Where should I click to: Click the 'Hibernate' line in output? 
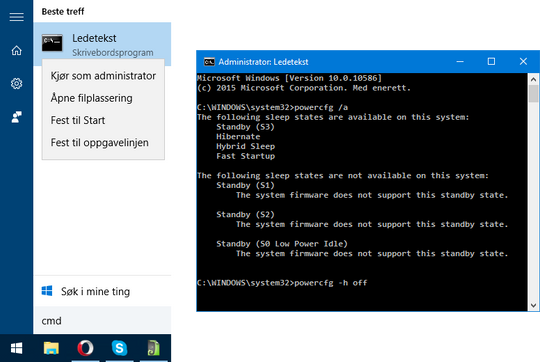click(238, 137)
